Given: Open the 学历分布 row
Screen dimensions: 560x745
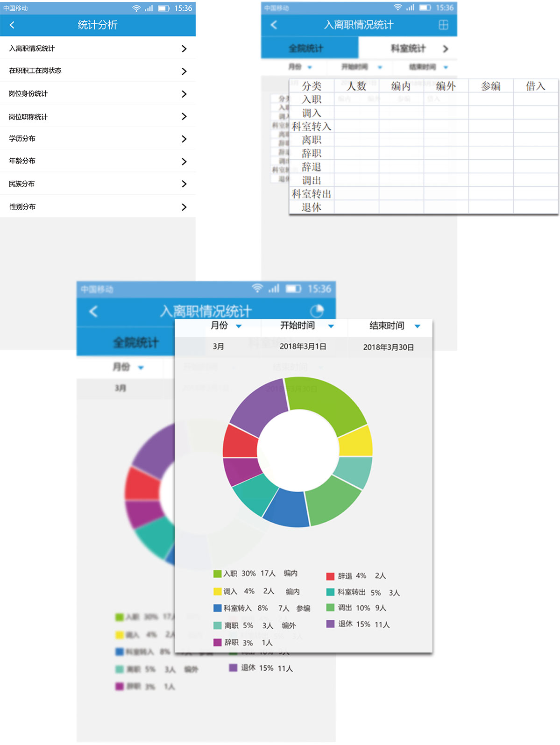Looking at the screenshot, I should 98,139.
